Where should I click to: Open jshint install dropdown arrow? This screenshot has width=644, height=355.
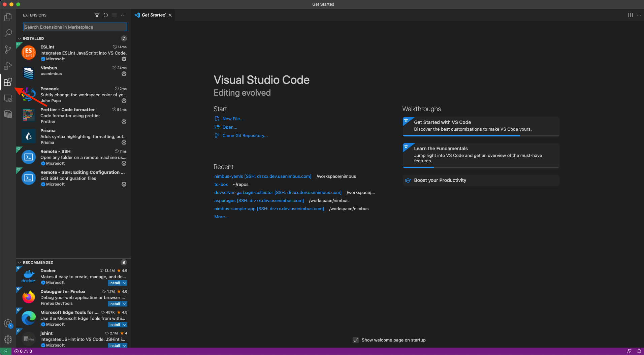tap(125, 346)
